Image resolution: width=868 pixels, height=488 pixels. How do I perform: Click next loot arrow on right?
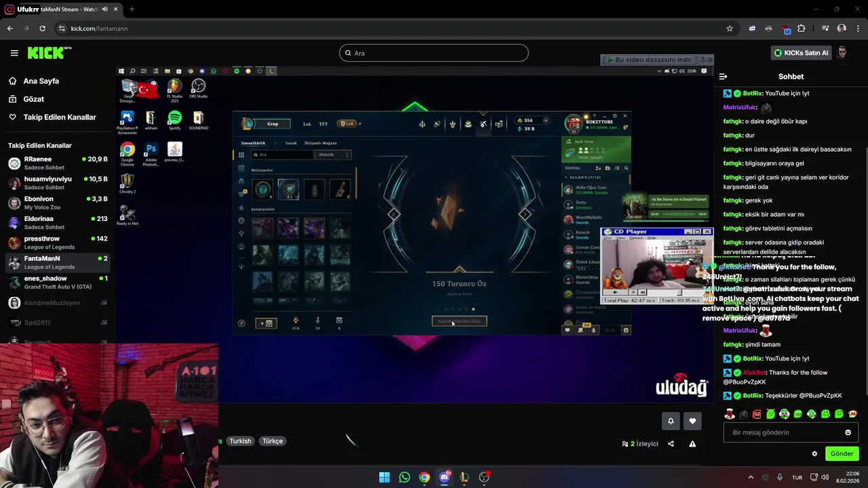tap(525, 214)
